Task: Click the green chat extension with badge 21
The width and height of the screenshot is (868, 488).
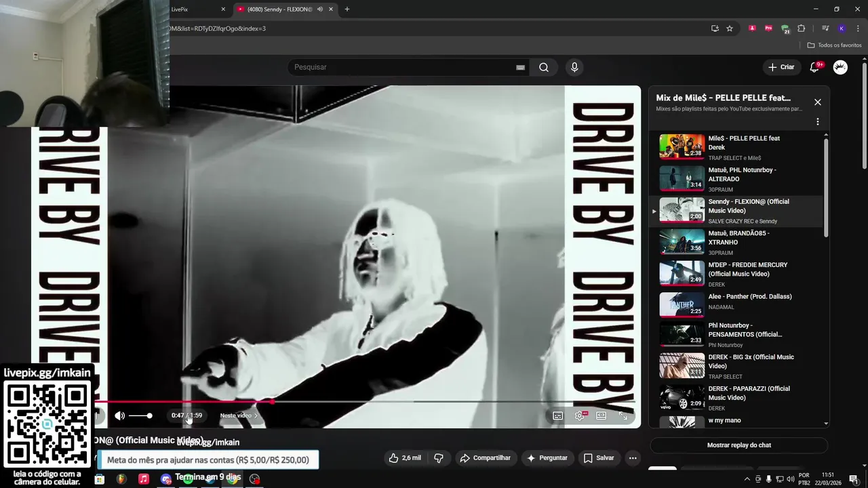Action: point(785,28)
